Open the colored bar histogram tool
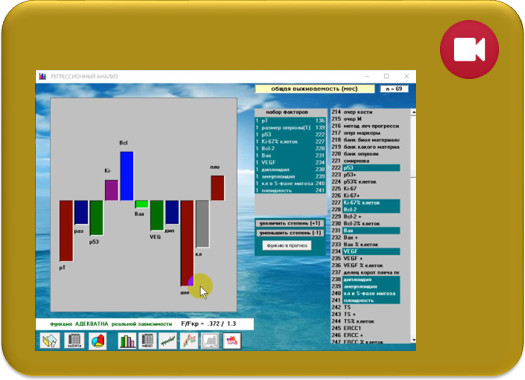This screenshot has height=380, width=525. coord(127,341)
